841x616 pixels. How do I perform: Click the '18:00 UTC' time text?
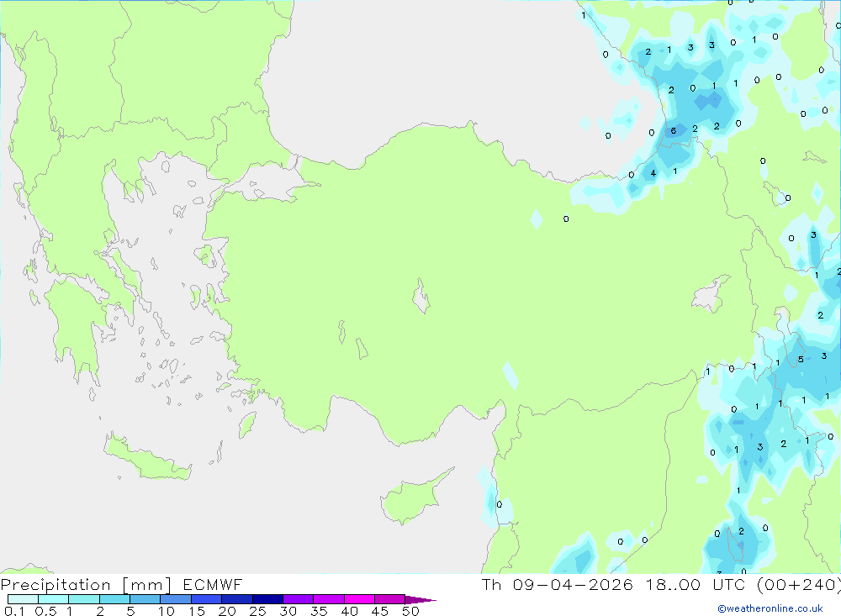pos(696,584)
